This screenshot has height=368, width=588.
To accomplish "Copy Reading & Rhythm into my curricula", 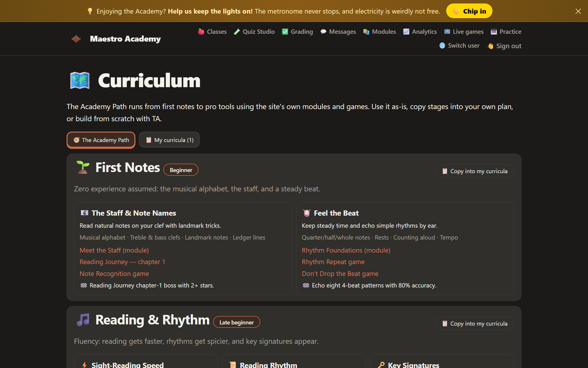I will tap(474, 324).
